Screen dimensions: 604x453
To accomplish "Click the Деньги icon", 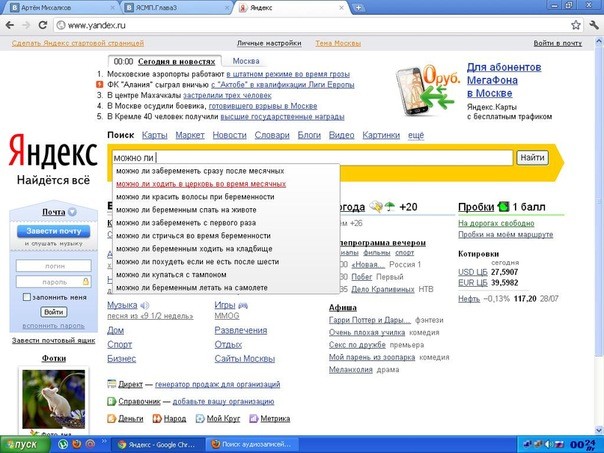I will (112, 418).
